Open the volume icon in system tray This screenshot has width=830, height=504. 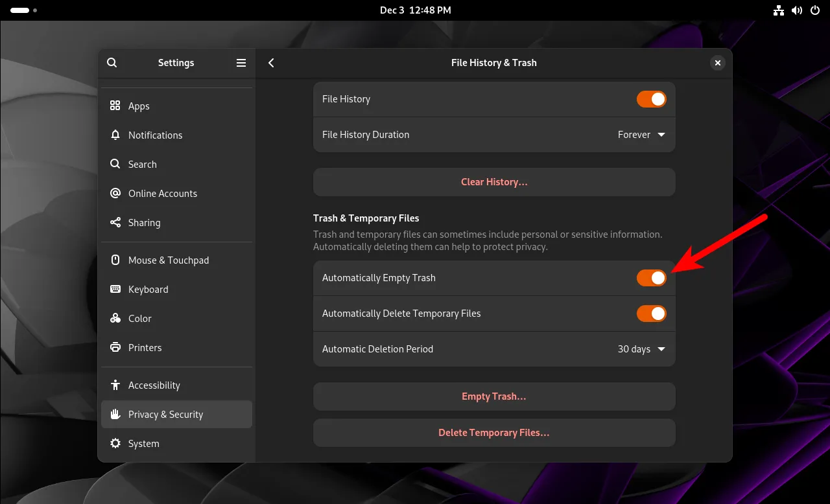tap(797, 10)
